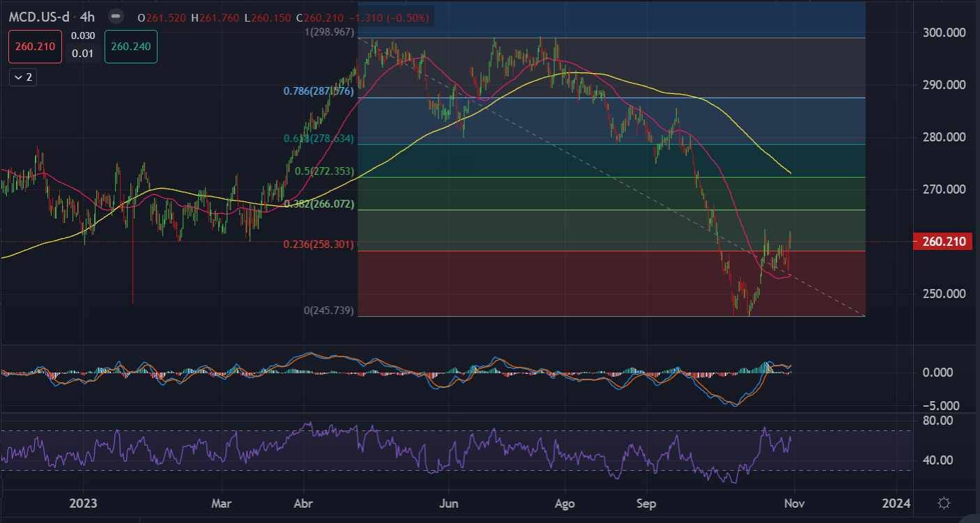Select the 0.236 (258.301) Fibonacci level label
Screen dimensions: 980x523
[x=319, y=244]
